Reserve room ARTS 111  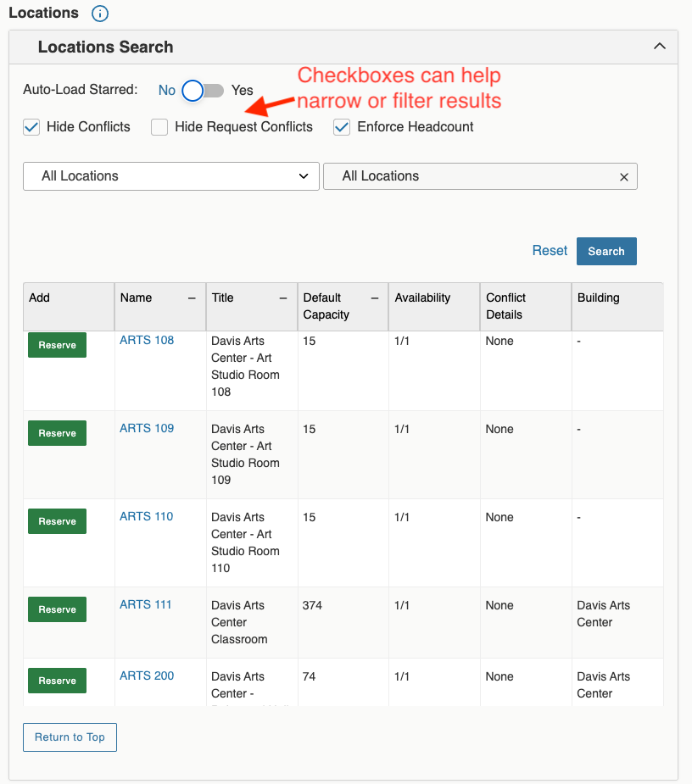[57, 609]
